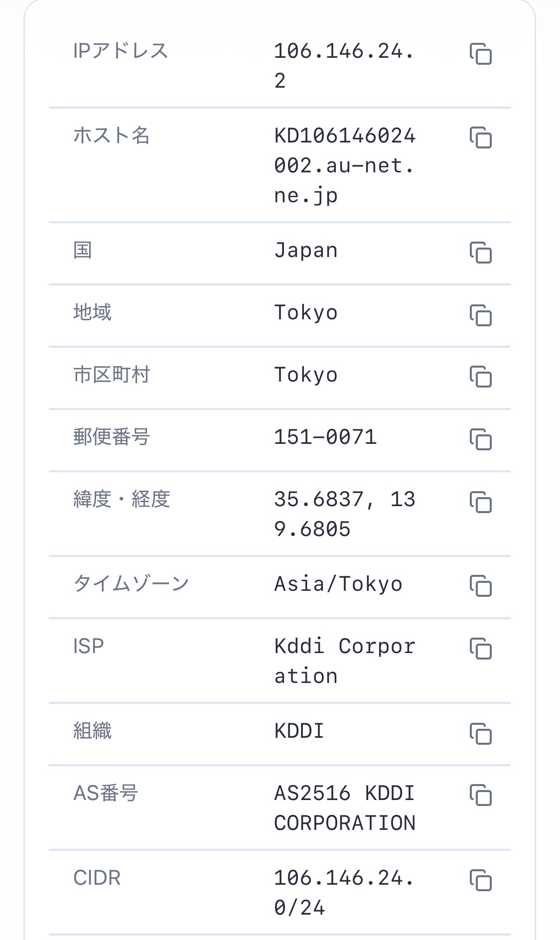The width and height of the screenshot is (560, 940).
Task: Copy the hostname value
Action: [x=480, y=137]
